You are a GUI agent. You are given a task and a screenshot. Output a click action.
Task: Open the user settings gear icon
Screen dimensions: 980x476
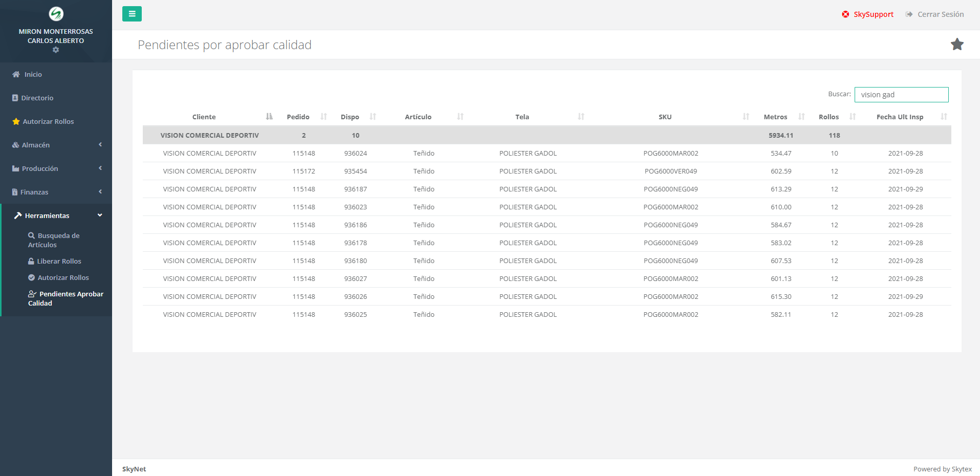click(x=56, y=50)
